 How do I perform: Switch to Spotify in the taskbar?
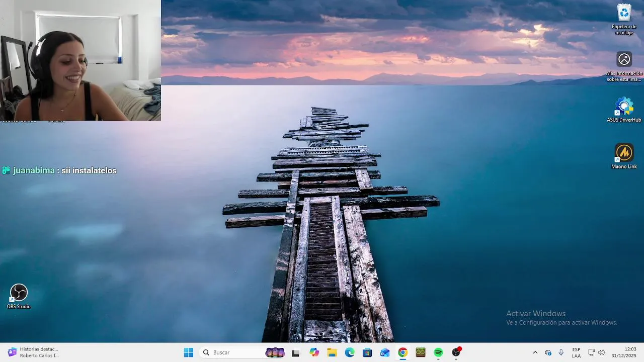pyautogui.click(x=438, y=352)
